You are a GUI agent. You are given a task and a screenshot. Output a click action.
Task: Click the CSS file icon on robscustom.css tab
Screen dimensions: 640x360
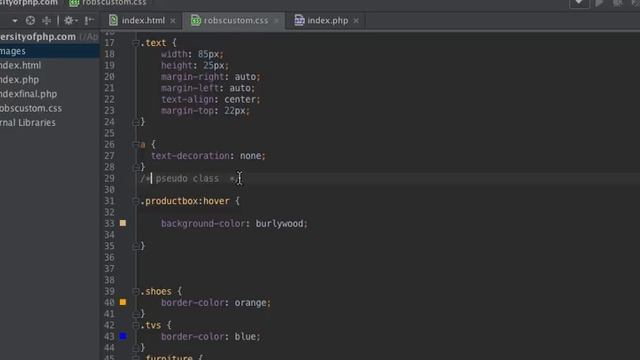point(196,20)
